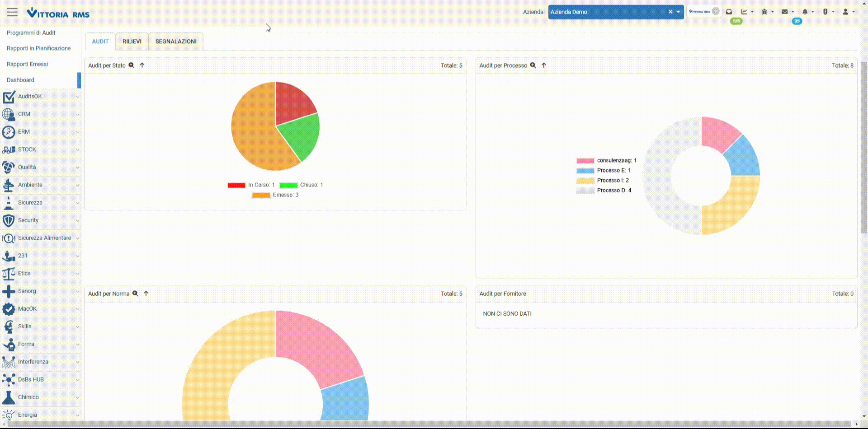This screenshot has height=429, width=868.
Task: Open the hamburger menu in the header
Action: click(12, 12)
